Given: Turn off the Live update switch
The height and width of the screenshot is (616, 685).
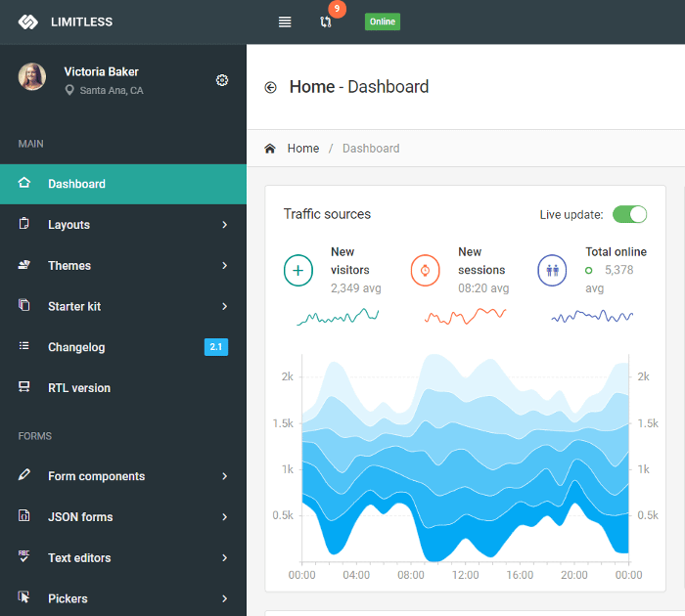Looking at the screenshot, I should (x=629, y=214).
